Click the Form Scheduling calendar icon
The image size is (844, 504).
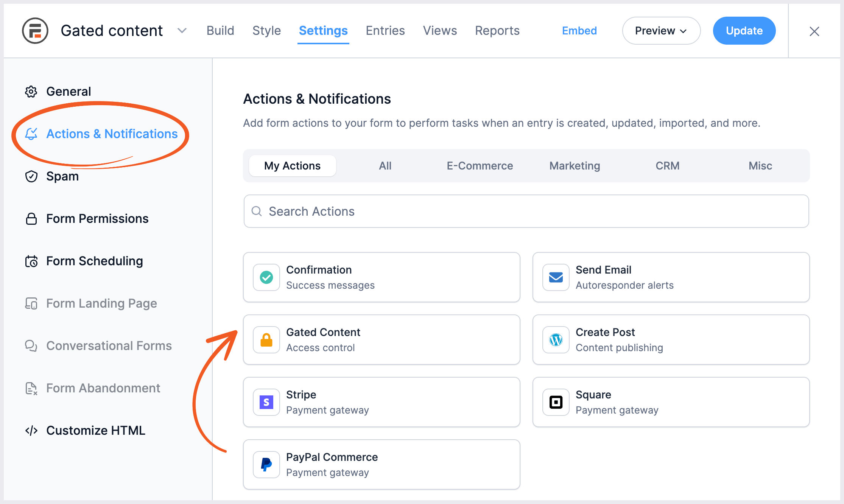pos(31,261)
